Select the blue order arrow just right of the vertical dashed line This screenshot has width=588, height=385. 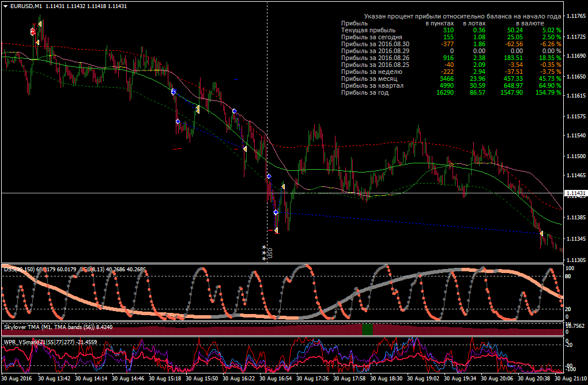269,176
